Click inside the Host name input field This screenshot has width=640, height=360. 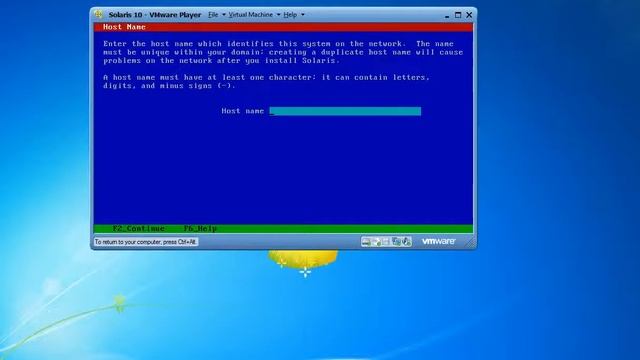345,111
